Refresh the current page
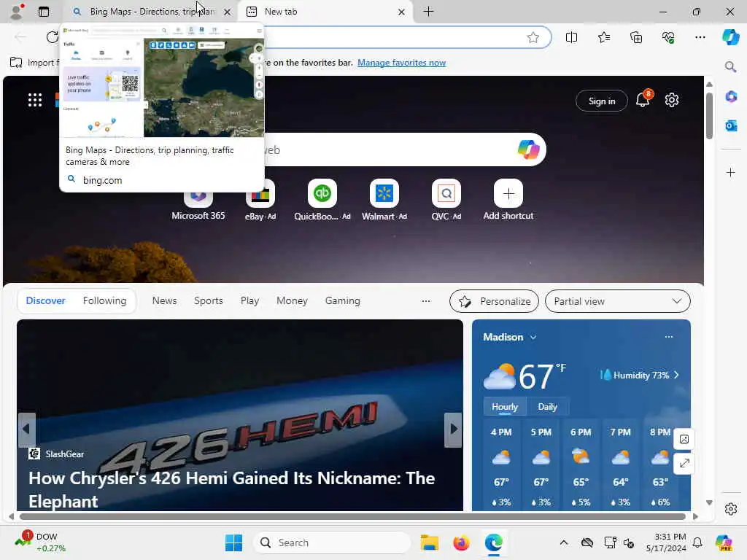Viewport: 747px width, 560px height. [x=52, y=37]
